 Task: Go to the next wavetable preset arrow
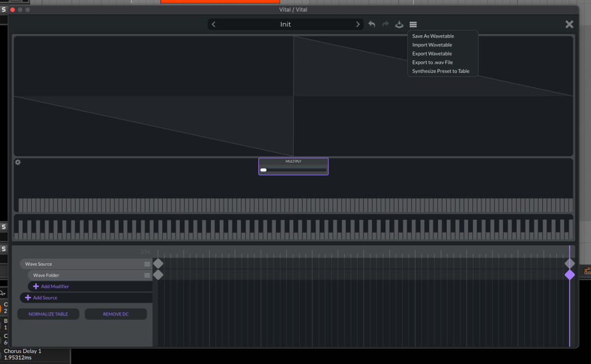click(x=358, y=24)
